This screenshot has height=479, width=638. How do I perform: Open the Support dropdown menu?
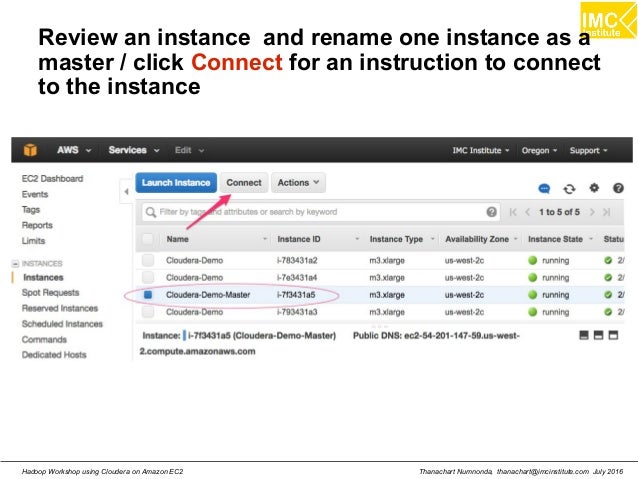coord(588,151)
